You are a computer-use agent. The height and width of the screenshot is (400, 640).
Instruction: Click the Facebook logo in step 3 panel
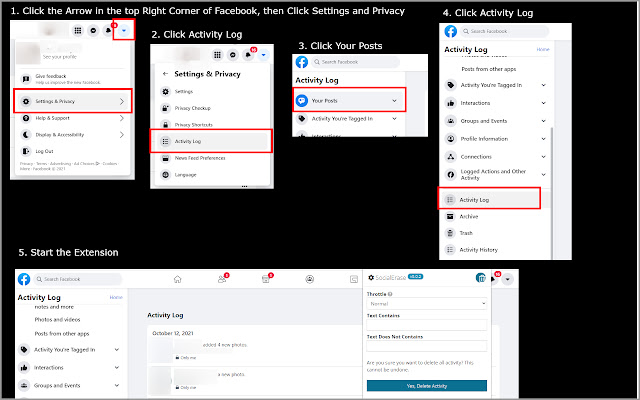[302, 62]
